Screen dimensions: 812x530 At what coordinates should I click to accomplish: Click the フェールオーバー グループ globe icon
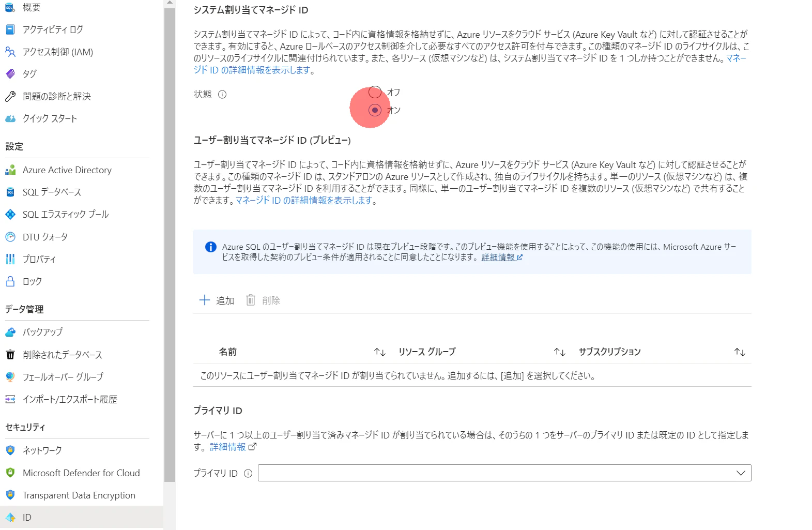(10, 377)
